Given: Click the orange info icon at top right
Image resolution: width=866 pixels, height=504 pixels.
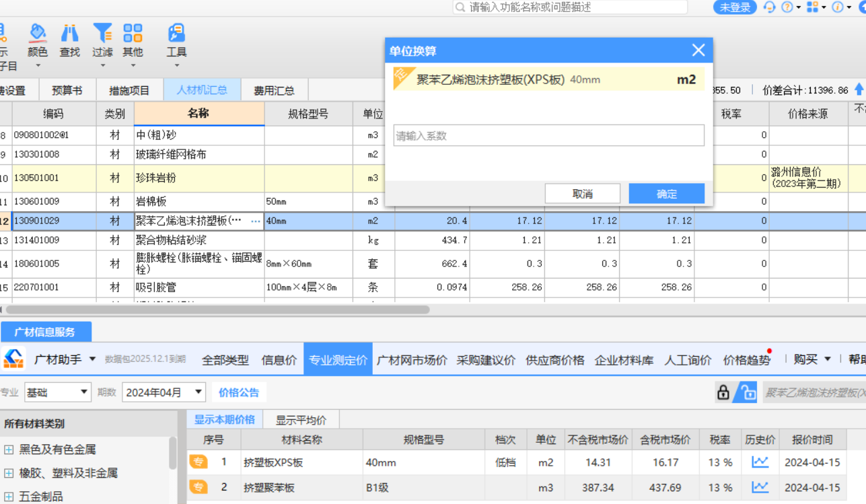Looking at the screenshot, I should tap(838, 7).
